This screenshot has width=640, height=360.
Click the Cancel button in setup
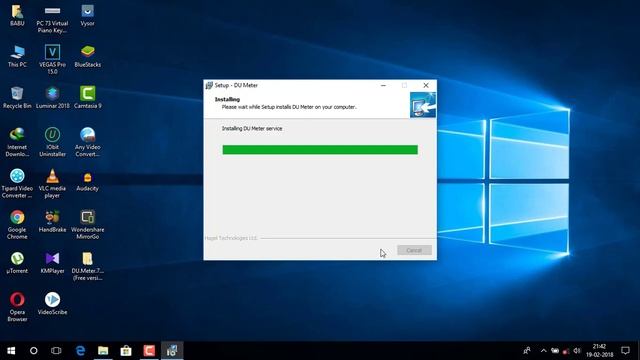[414, 250]
